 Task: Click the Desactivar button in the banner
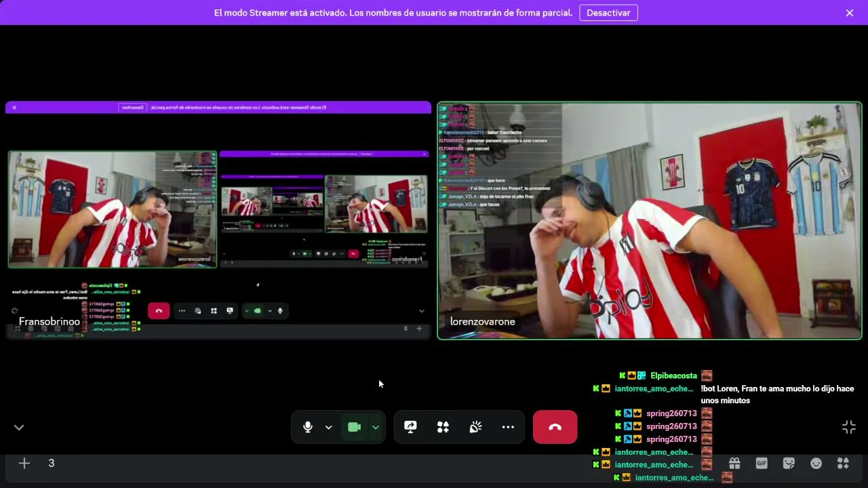(608, 13)
